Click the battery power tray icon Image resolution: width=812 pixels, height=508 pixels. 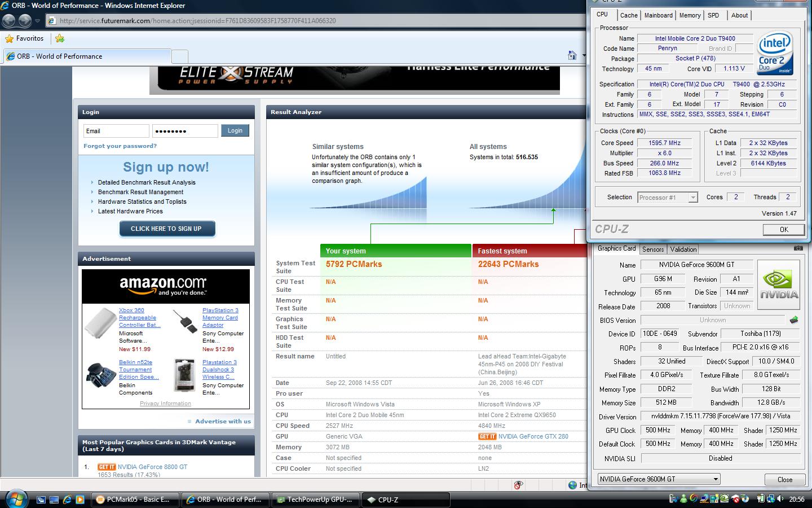(x=761, y=498)
